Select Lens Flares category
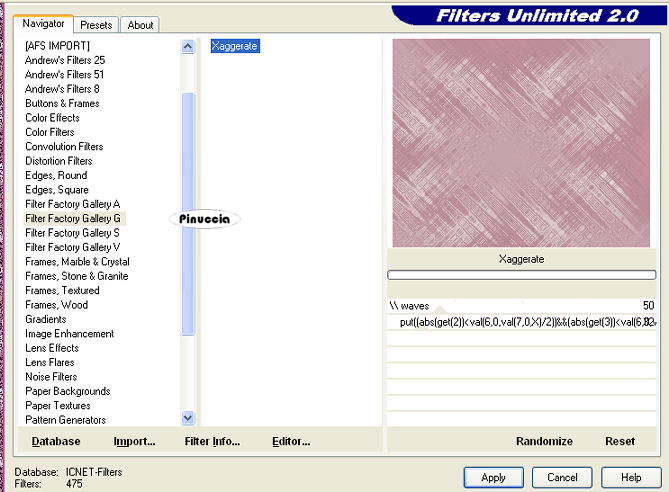This screenshot has width=669, height=492. click(x=50, y=363)
